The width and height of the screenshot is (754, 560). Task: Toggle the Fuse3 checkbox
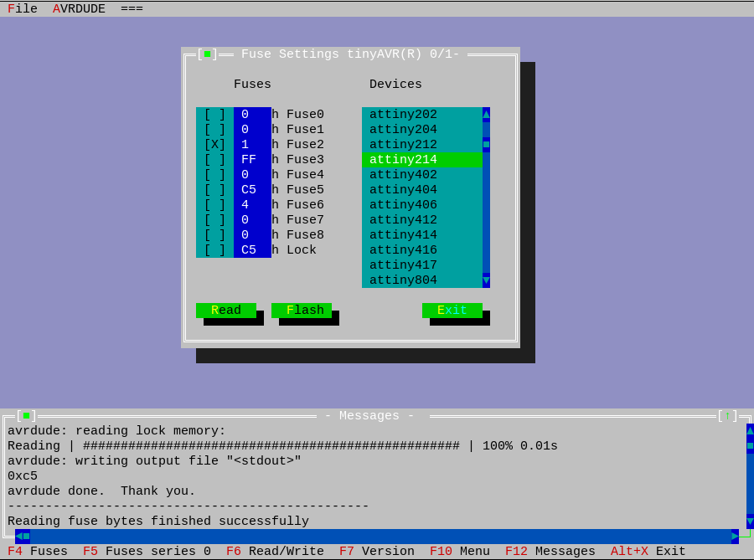pos(214,159)
